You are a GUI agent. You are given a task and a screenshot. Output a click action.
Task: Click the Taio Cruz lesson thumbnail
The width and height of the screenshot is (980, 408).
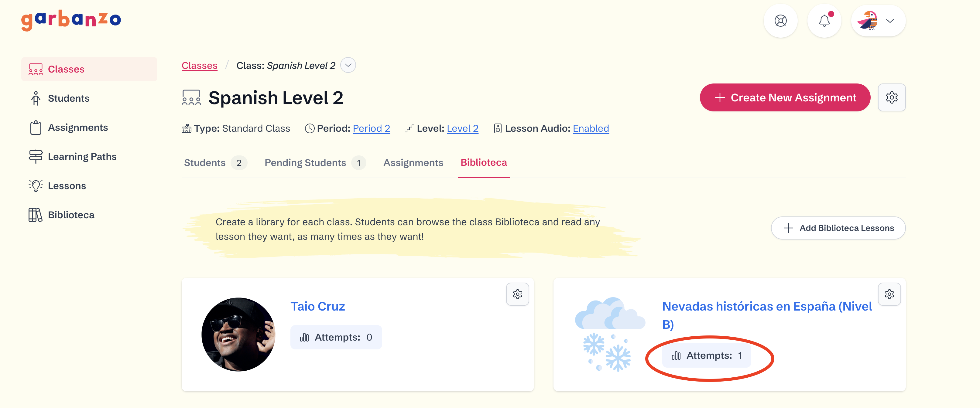click(x=238, y=335)
